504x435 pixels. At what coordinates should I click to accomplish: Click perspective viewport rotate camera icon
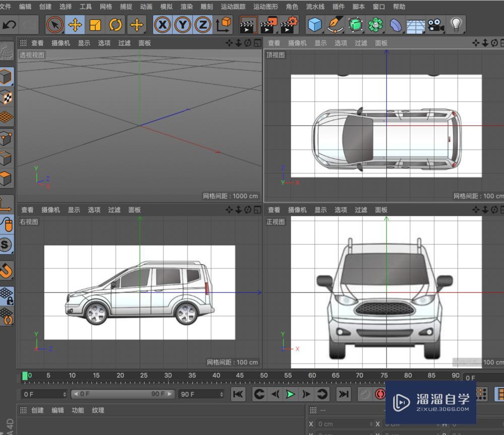248,43
